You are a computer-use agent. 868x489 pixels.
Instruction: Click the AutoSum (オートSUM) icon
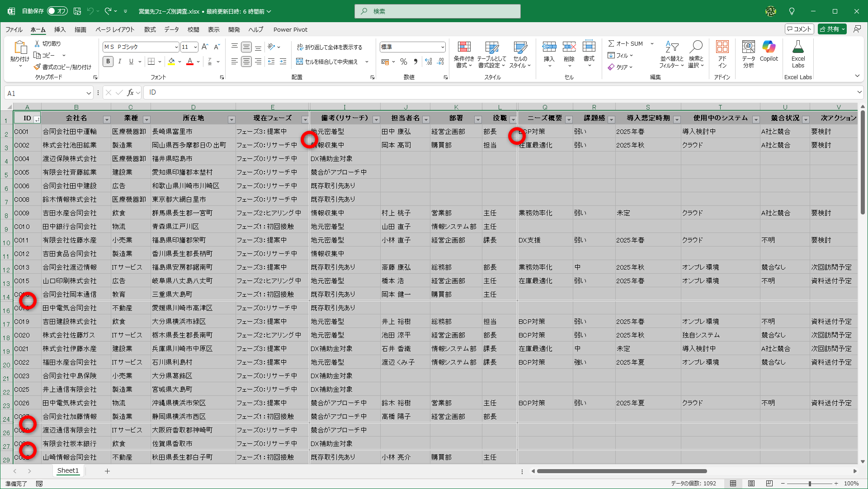click(613, 43)
